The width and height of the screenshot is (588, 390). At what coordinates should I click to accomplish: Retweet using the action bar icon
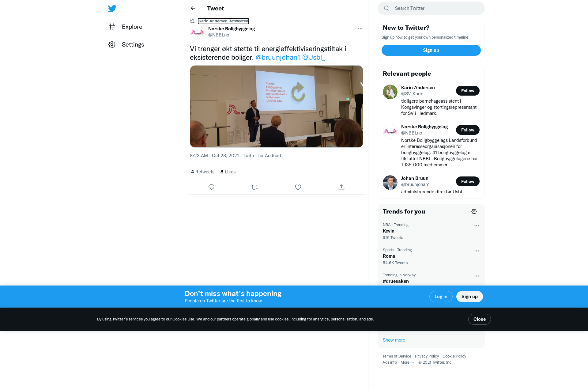tap(255, 187)
